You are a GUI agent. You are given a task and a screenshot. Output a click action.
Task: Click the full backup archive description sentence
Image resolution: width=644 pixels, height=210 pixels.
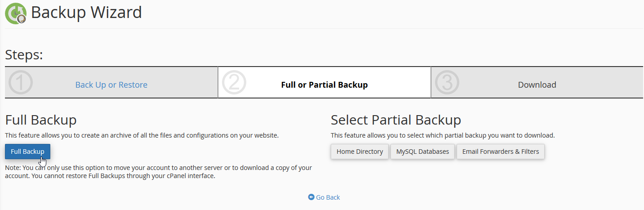pyautogui.click(x=142, y=135)
